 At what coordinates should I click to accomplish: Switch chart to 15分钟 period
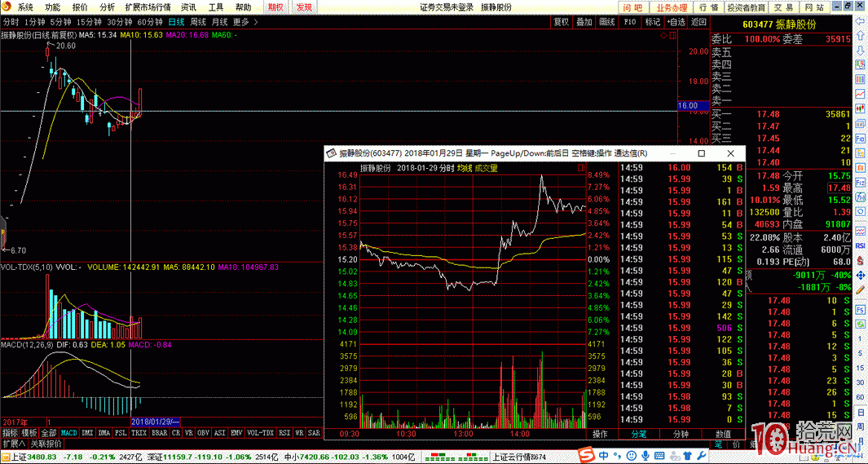coord(89,22)
